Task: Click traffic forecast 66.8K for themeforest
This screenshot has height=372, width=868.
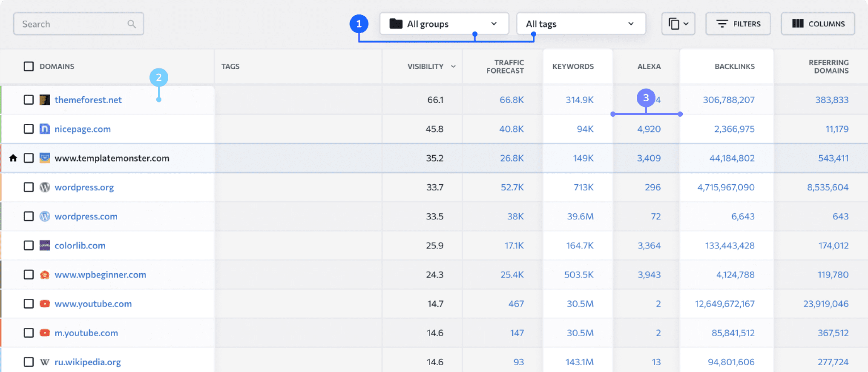Action: 512,100
